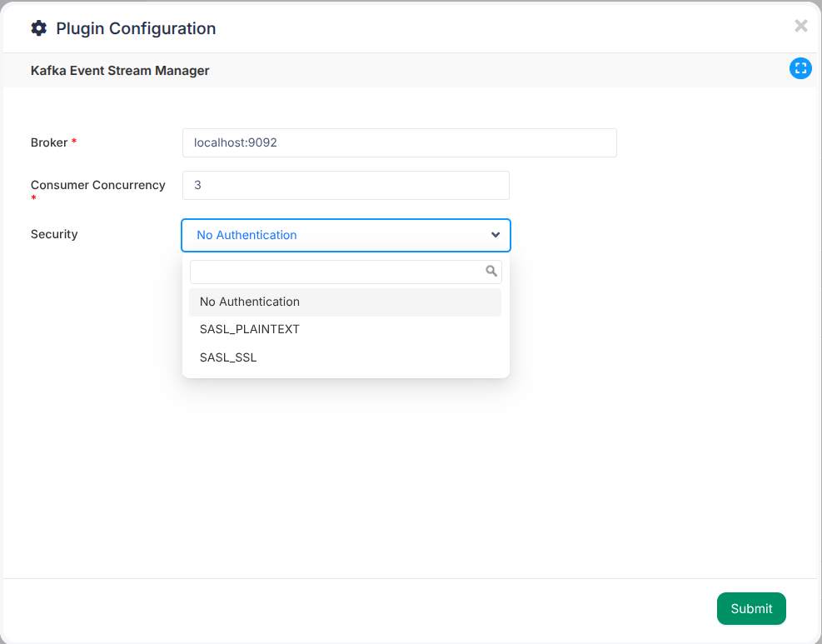Click the search magnifier in dropdown
This screenshot has height=644, width=822.
491,271
